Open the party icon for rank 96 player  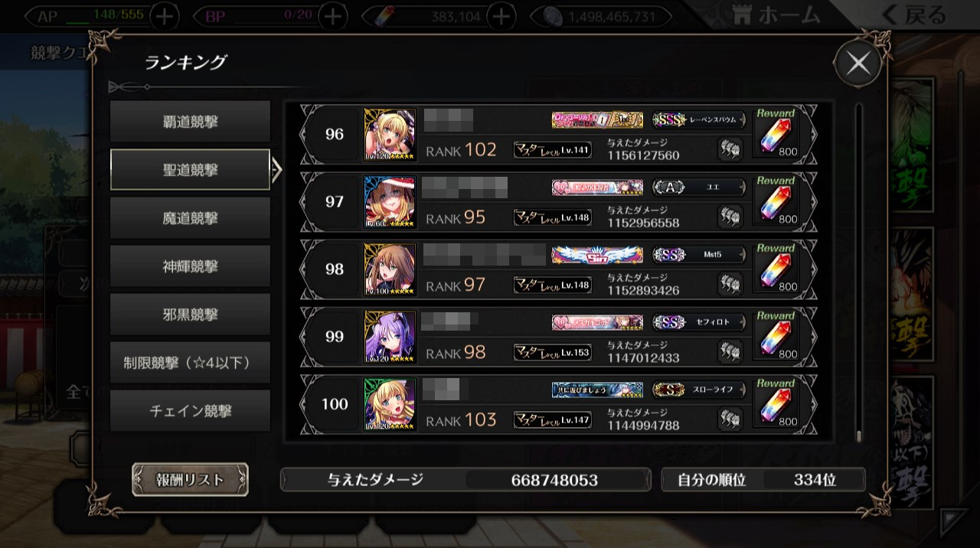(x=730, y=149)
